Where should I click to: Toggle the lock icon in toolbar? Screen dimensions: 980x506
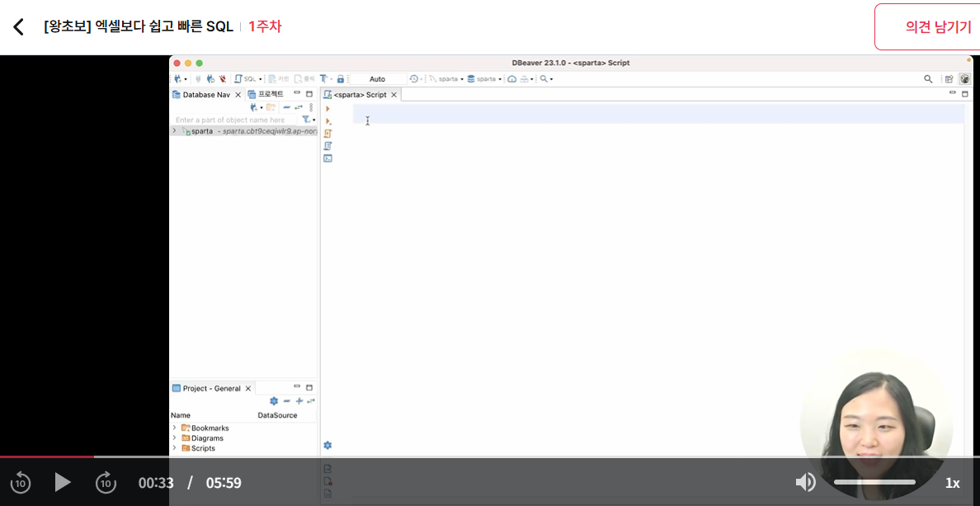[x=340, y=79]
